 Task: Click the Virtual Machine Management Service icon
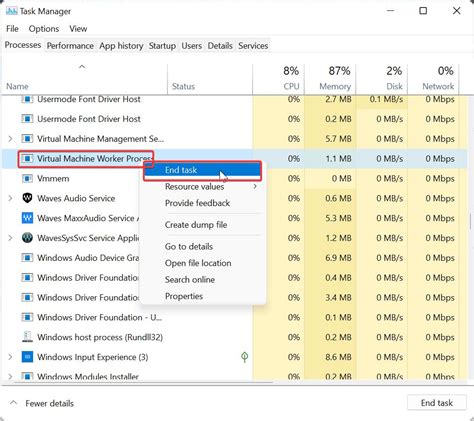[27, 139]
